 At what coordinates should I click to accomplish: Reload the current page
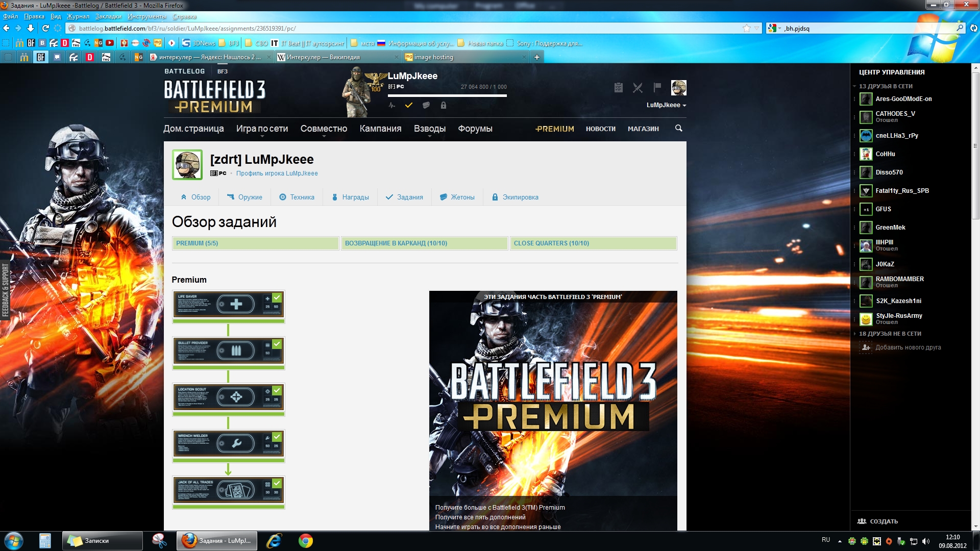tap(45, 28)
